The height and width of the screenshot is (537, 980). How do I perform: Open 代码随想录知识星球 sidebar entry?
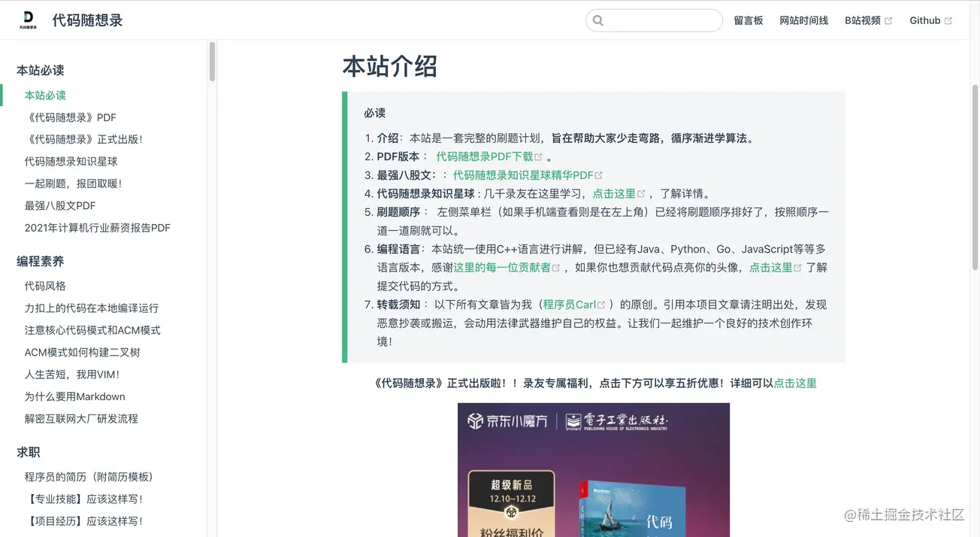click(x=71, y=161)
